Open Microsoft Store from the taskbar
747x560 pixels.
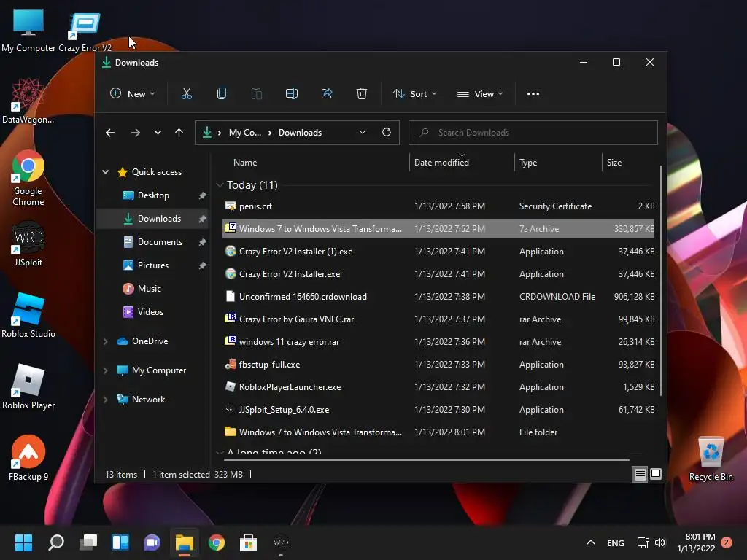click(248, 542)
